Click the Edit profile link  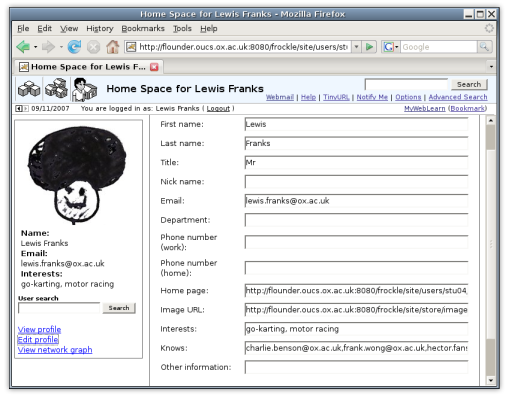(38, 340)
